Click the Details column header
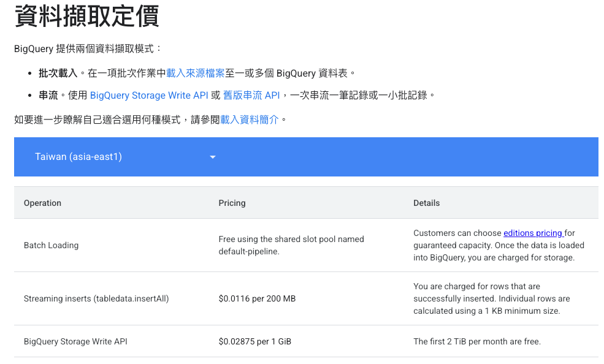This screenshot has height=364, width=604. pyautogui.click(x=426, y=203)
